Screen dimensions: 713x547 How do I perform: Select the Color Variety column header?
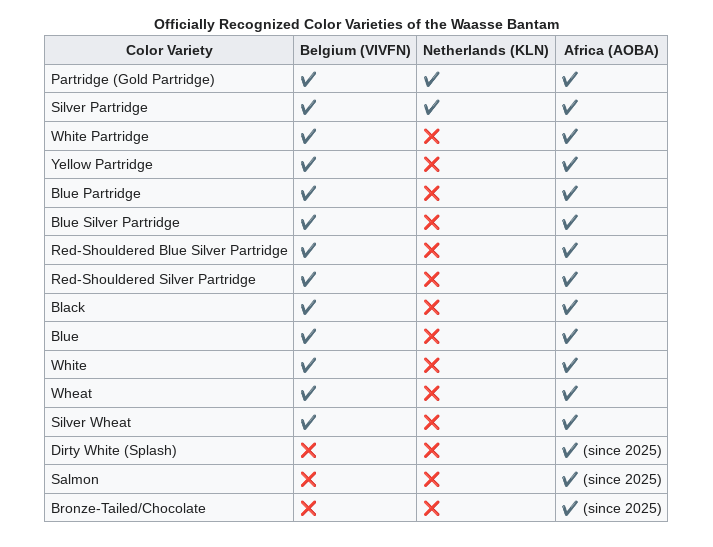tap(169, 50)
